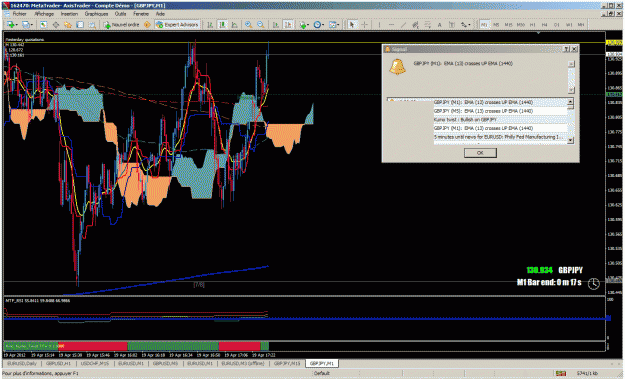Zoom in on the chart
Image resolution: width=625 pixels, height=379 pixels.
tap(248, 25)
